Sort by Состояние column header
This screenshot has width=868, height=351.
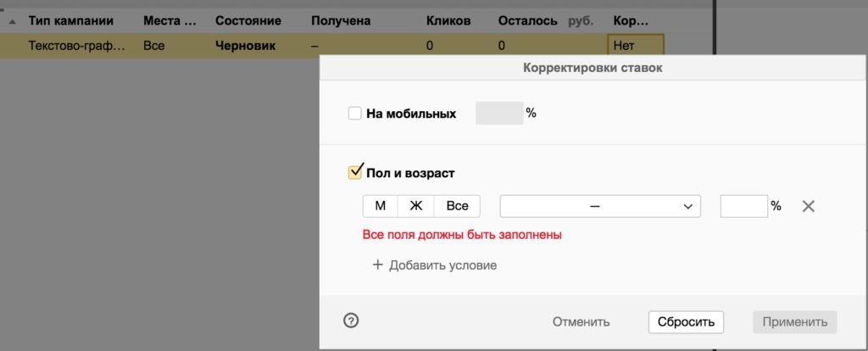pos(246,20)
